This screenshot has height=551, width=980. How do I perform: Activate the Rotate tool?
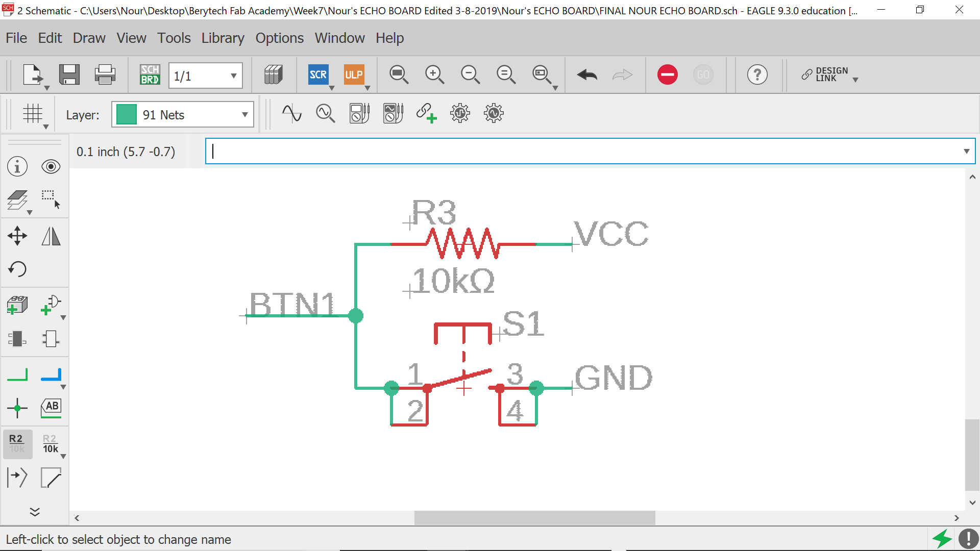(17, 269)
